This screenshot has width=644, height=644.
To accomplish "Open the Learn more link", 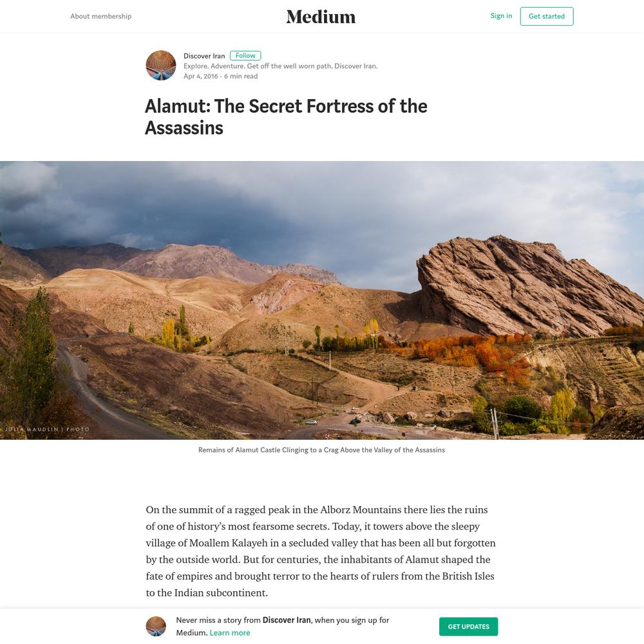I will pos(230,632).
